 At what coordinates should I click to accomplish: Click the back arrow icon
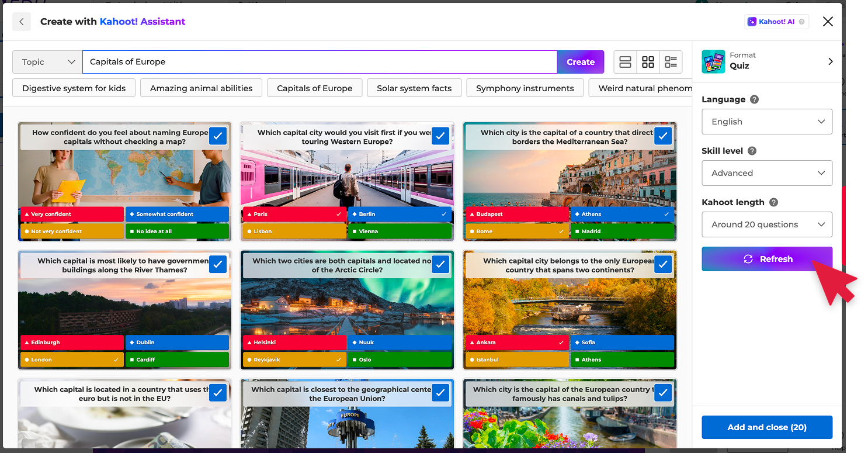pos(22,22)
